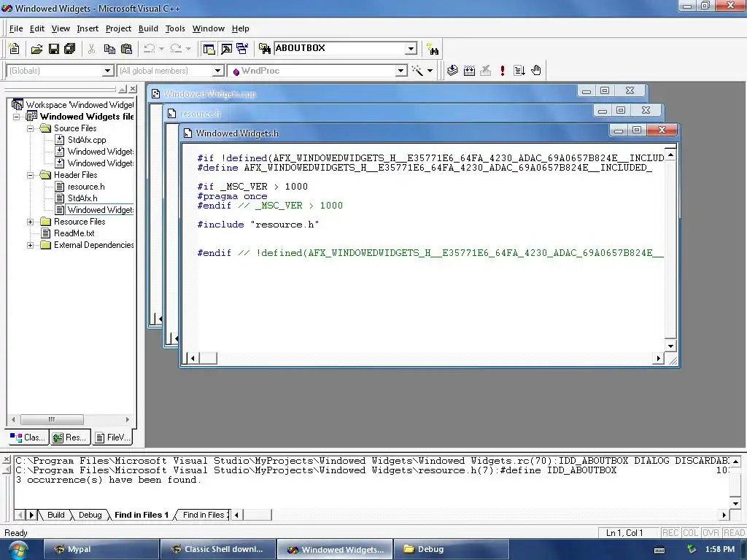Click the workspace pane horizontal scrollbar thumb

click(52, 419)
